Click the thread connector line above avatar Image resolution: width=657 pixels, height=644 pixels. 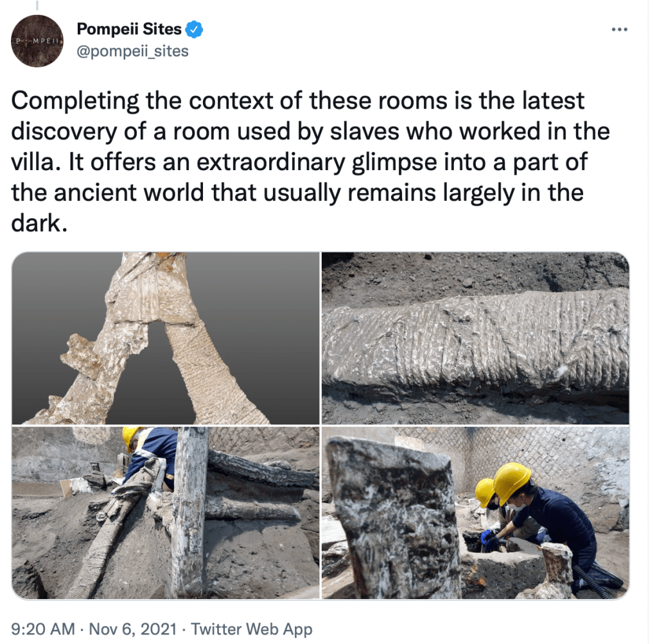(37, 5)
